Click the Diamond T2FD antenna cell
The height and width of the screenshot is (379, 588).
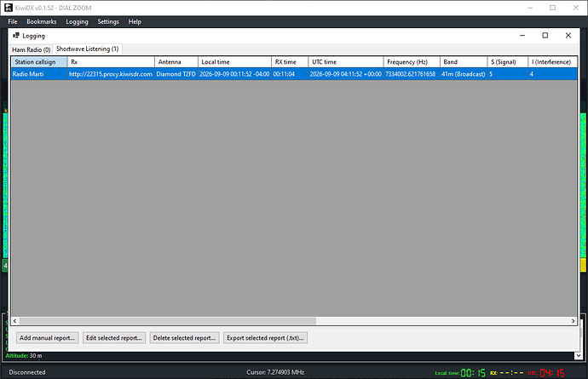coord(176,74)
